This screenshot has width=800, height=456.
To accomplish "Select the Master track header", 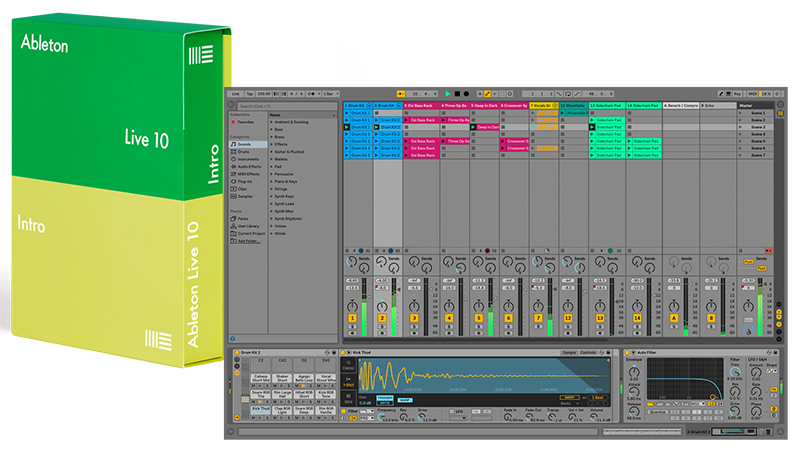I will point(756,106).
